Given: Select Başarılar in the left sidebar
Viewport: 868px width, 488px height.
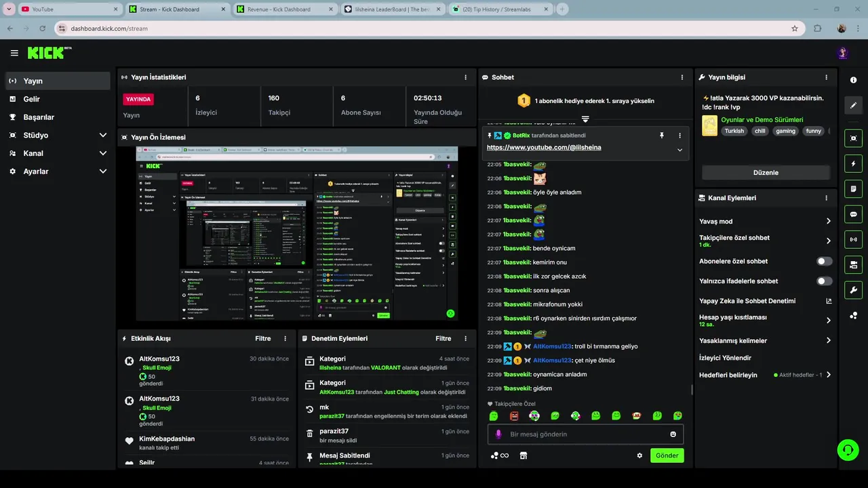Looking at the screenshot, I should (58, 117).
